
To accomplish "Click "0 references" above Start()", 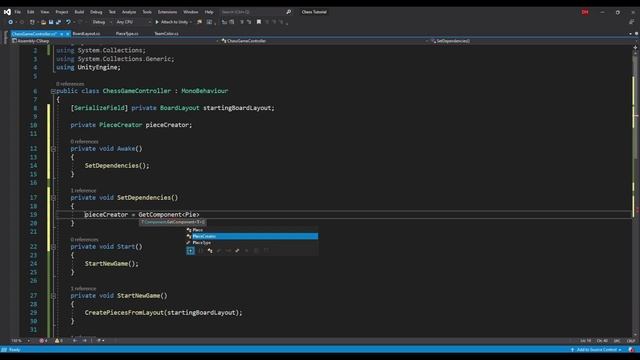I will (84, 240).
